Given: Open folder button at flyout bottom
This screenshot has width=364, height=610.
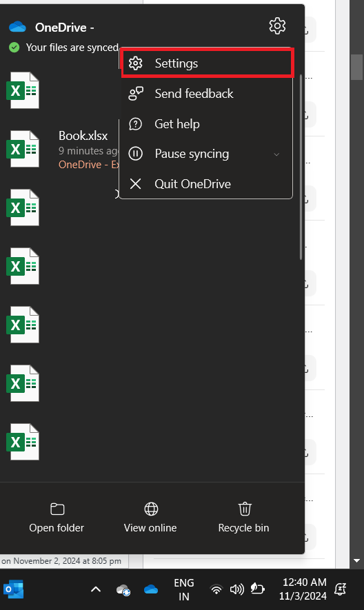Looking at the screenshot, I should 57,518.
